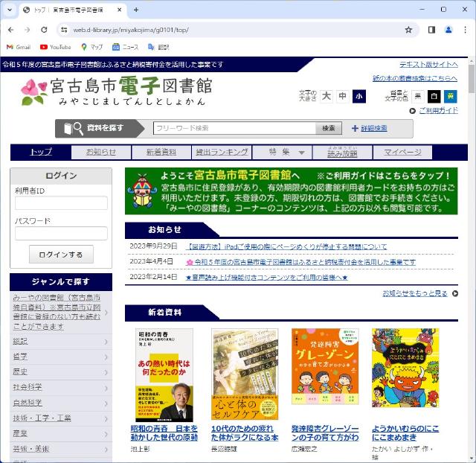Choose the yellow 黄 color scheme swatch

(x=450, y=96)
